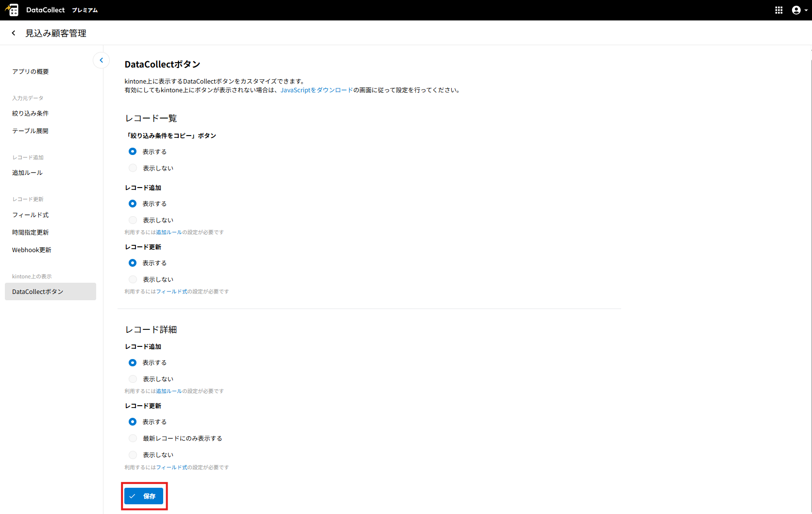Select 表示しない for レコード詳細 レコード追加

[x=133, y=379]
